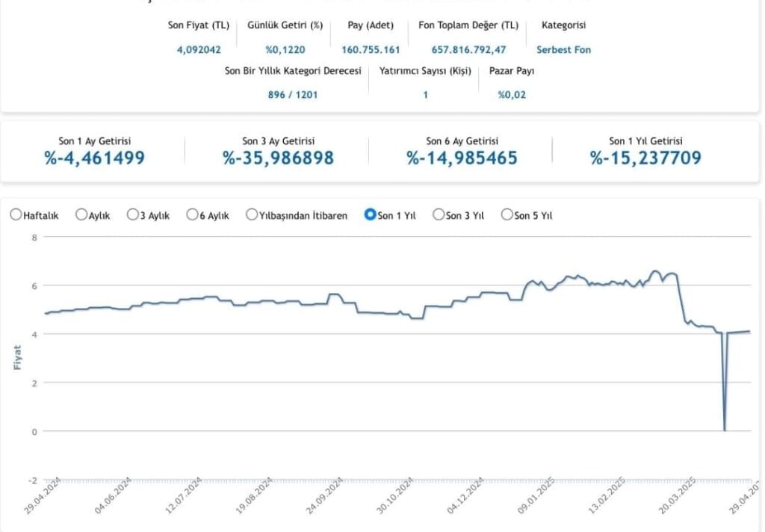
Task: Click the Son Fiyat value 4,092042
Action: point(199,50)
